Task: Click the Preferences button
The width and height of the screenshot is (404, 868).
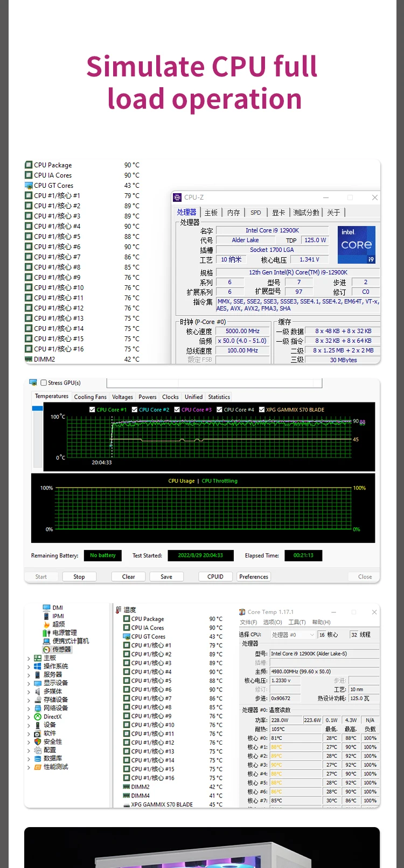Action: tap(253, 576)
